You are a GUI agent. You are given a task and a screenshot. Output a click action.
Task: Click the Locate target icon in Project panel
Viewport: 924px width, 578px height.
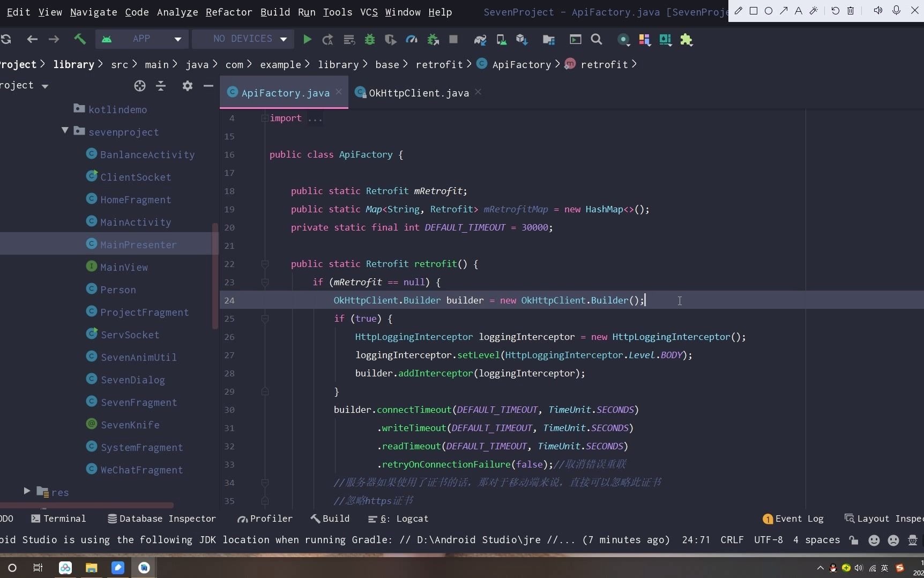click(x=140, y=86)
